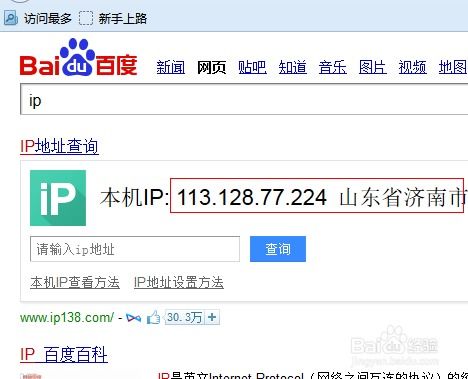Click the 请输入ip地址 input field
This screenshot has width=468, height=379.
135,249
